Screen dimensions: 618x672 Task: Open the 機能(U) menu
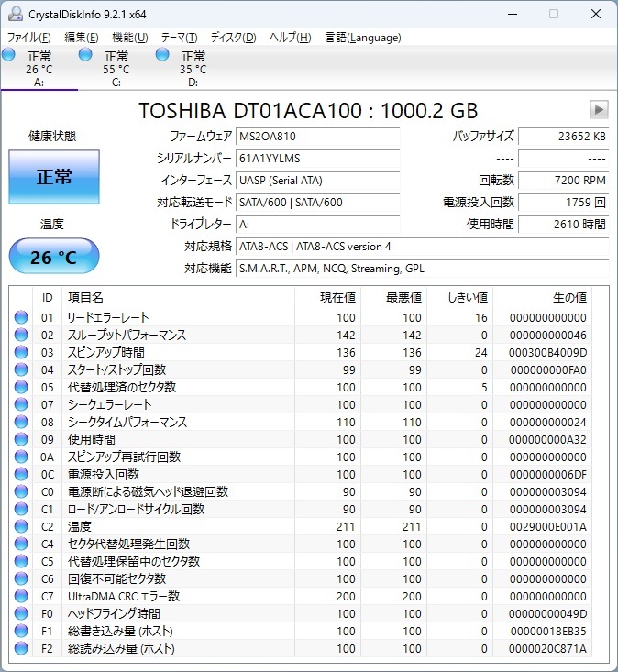[x=130, y=38]
